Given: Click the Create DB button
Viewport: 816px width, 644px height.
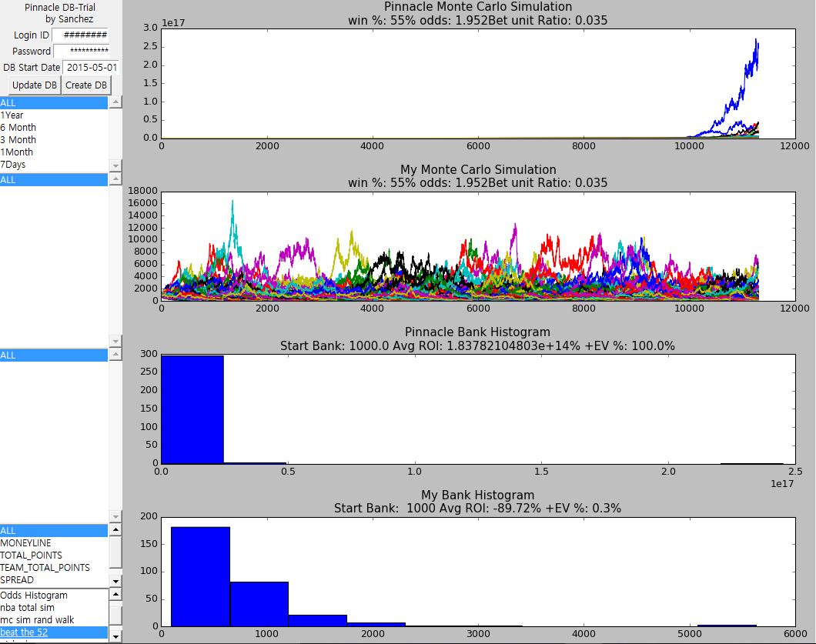Looking at the screenshot, I should [x=86, y=85].
